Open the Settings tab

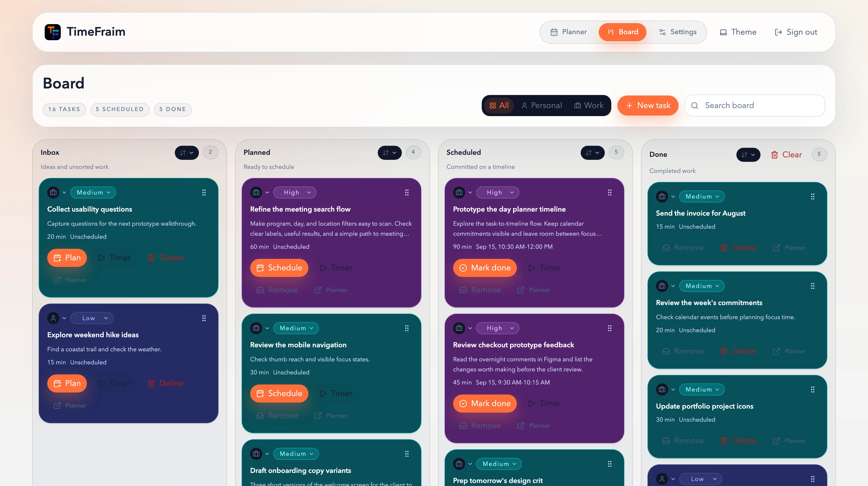[x=678, y=32]
